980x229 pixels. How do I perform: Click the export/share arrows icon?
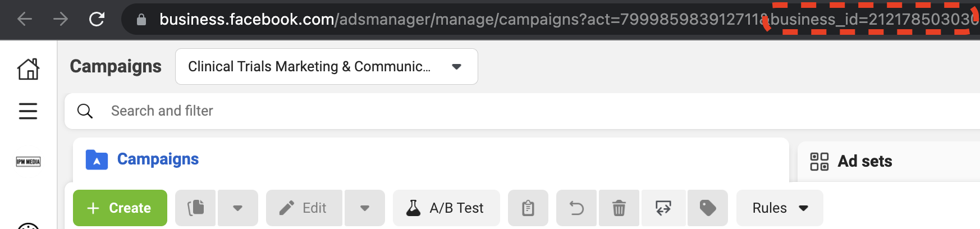coord(663,208)
